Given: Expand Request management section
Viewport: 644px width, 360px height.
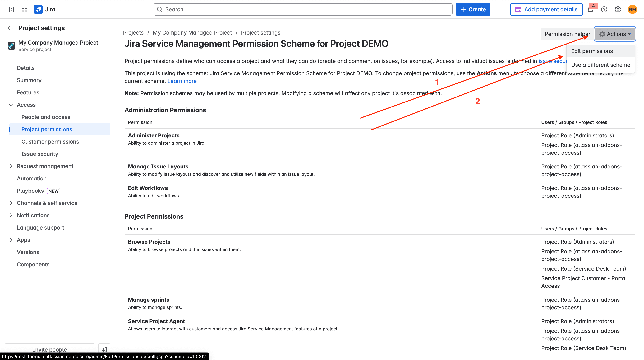Looking at the screenshot, I should click(x=11, y=166).
